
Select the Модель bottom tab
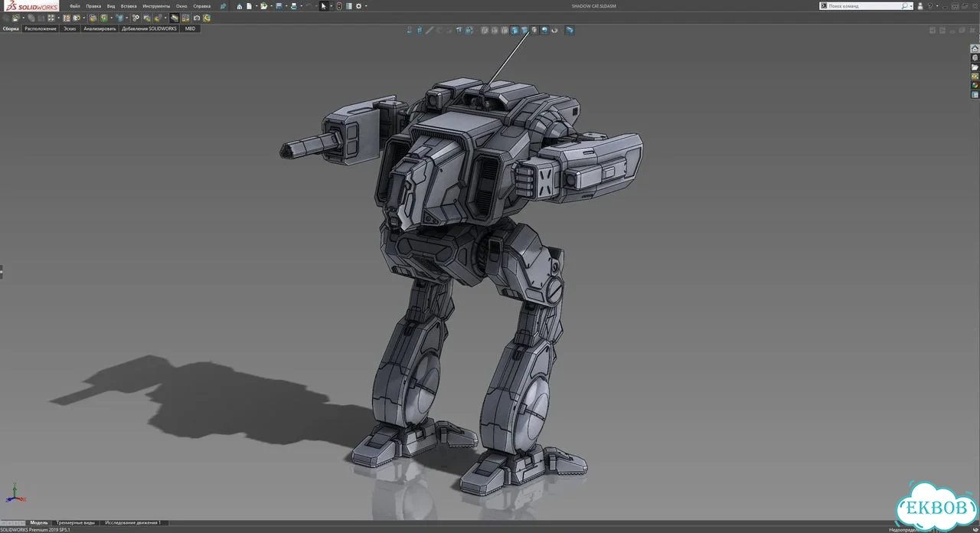(x=38, y=522)
